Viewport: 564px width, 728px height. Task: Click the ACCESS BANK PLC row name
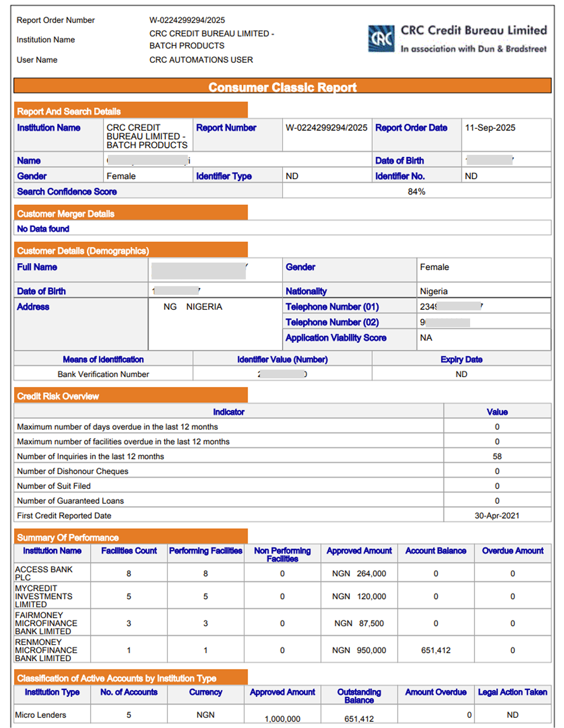click(x=44, y=573)
